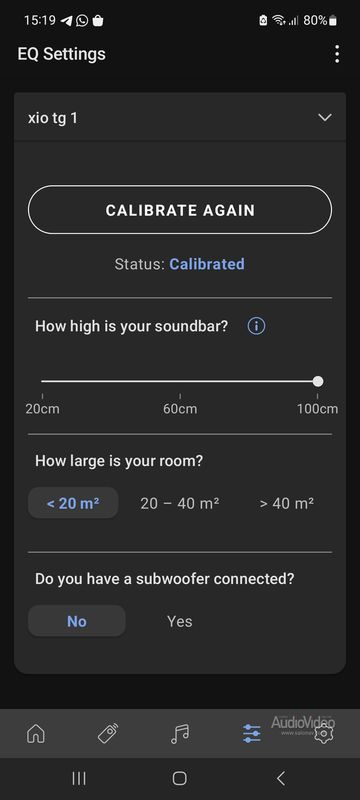Viewport: 360px width, 800px height.
Task: Select the EQ sliders tab icon
Action: click(x=252, y=734)
